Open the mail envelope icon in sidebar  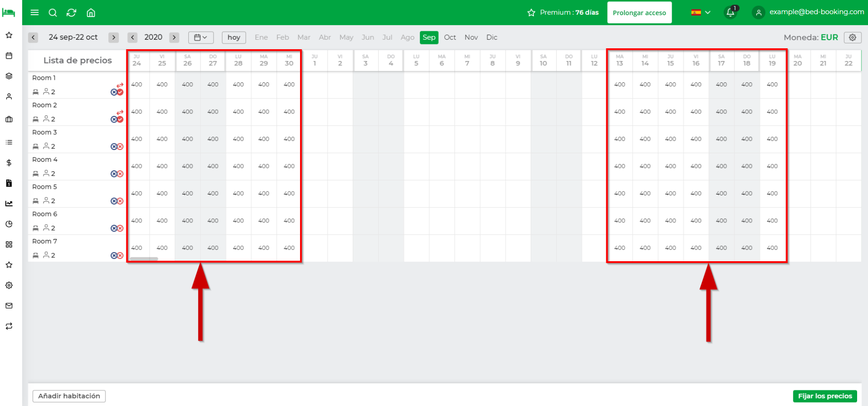9,306
